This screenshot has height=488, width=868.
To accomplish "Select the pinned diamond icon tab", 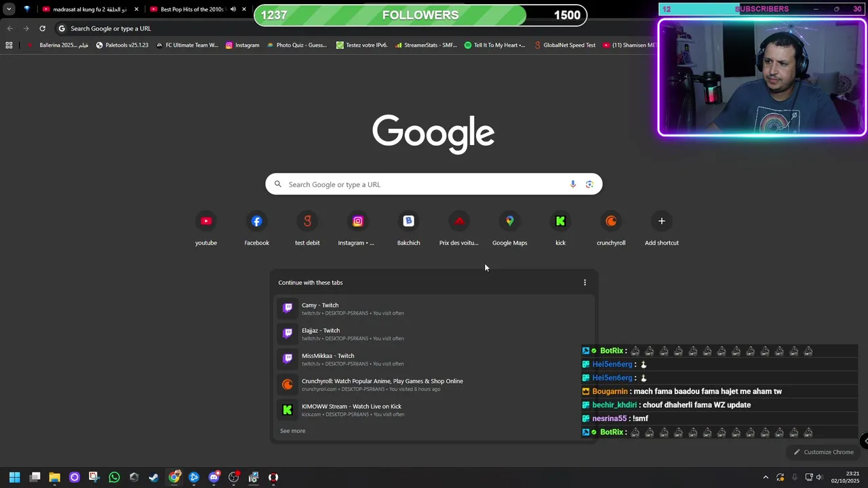I will 27,9.
